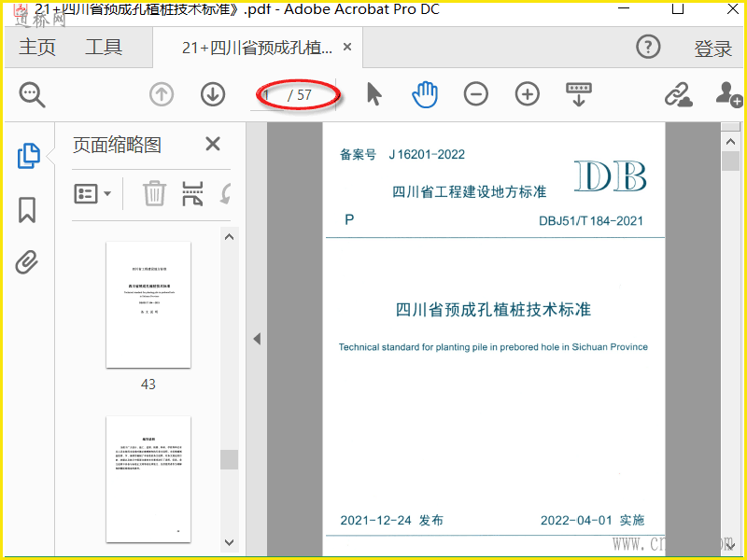Delete selected pages with trash icon
Viewport: 747px width, 560px height.
pos(154,193)
